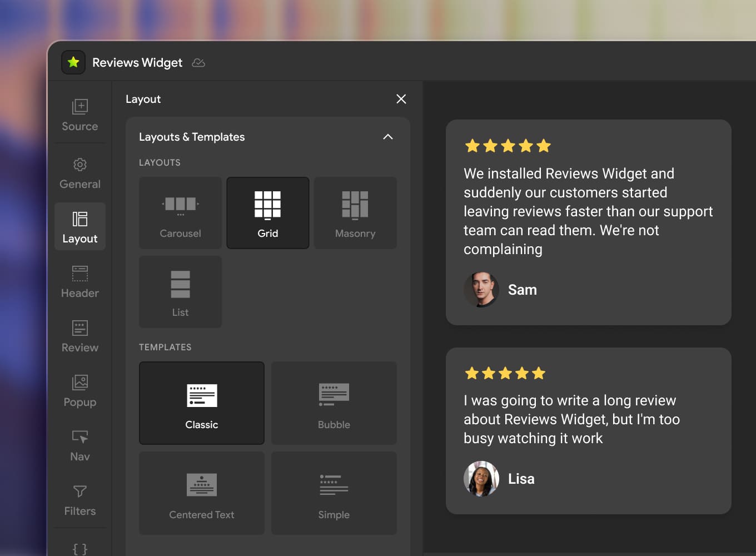This screenshot has height=556, width=756.
Task: Click Lisa's review text about busy watching
Action: click(572, 419)
